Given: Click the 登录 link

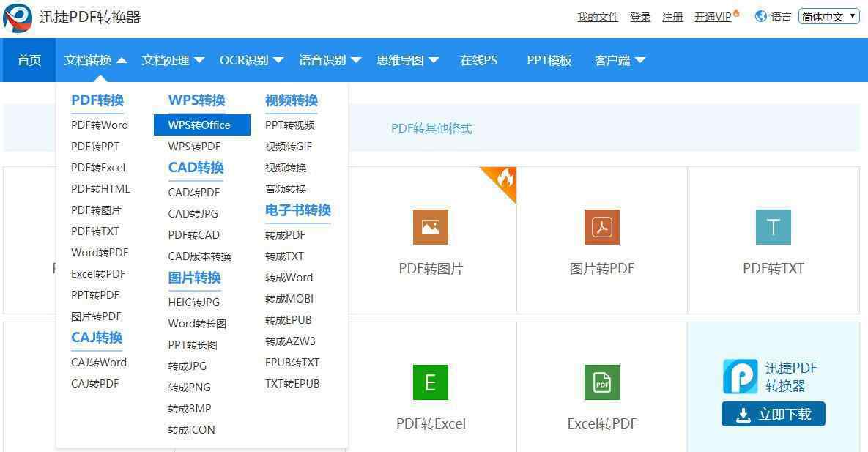Looking at the screenshot, I should point(640,17).
